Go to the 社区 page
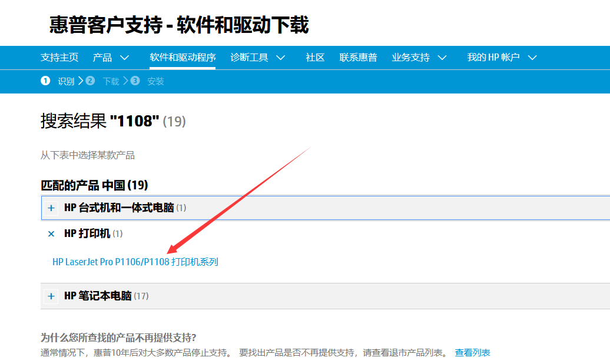The image size is (610, 364). click(x=315, y=58)
